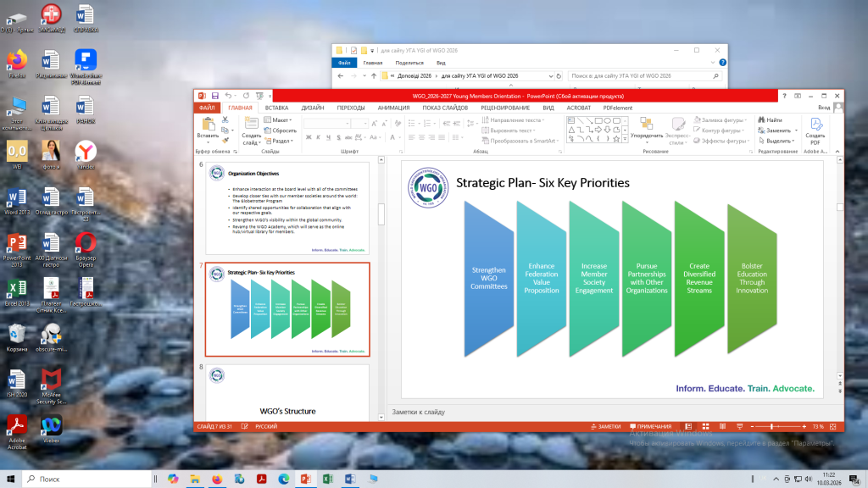Click the Paste (Вставить) icon
868x488 pixels.
tap(207, 125)
